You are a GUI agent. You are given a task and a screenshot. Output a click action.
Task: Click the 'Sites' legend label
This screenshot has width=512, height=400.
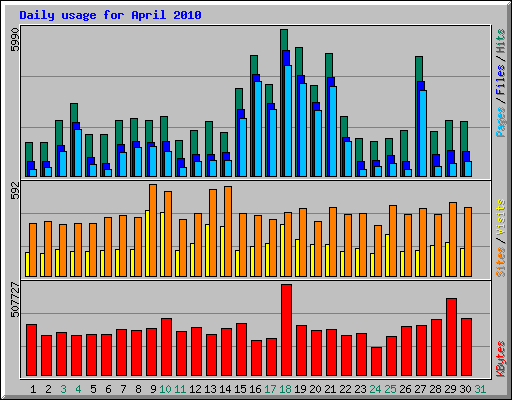pyautogui.click(x=500, y=262)
